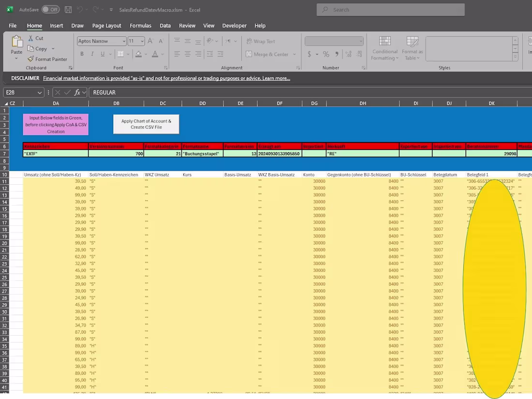Open Customize Quick Access Toolbar dropdown

pyautogui.click(x=111, y=10)
